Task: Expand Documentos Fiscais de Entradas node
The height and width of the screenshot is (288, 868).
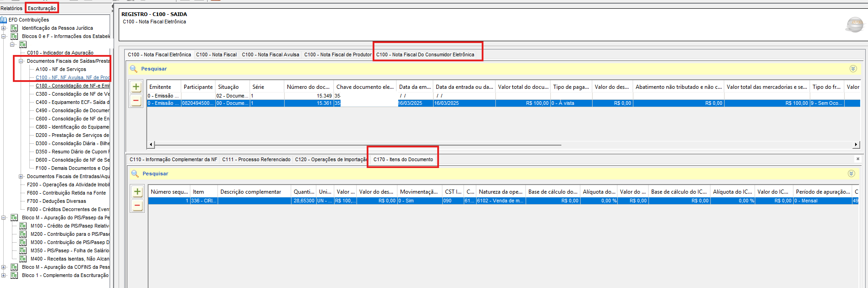Action: click(21, 176)
